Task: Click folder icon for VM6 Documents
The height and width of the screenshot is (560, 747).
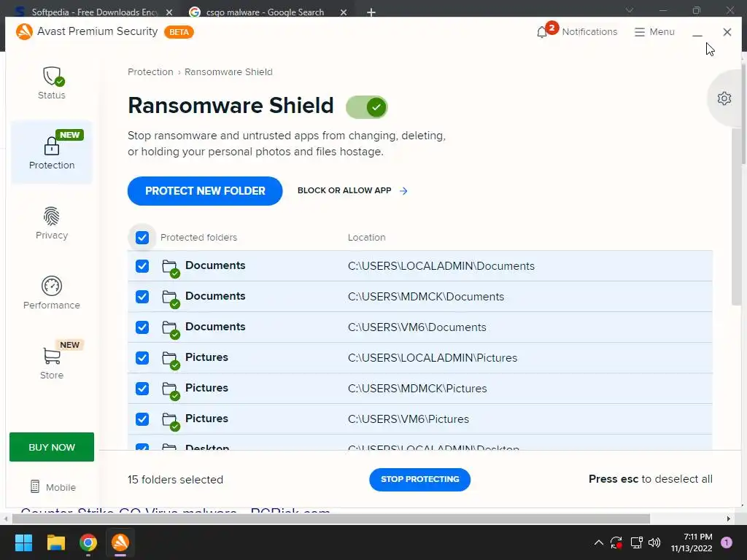Action: [x=170, y=329]
